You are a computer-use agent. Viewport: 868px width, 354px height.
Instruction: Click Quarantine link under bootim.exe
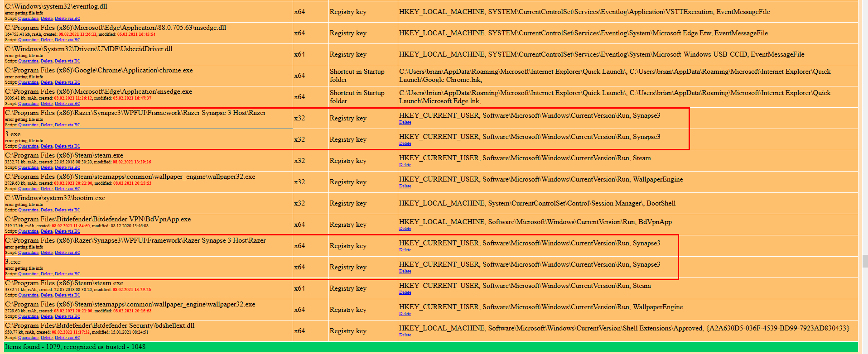point(28,210)
